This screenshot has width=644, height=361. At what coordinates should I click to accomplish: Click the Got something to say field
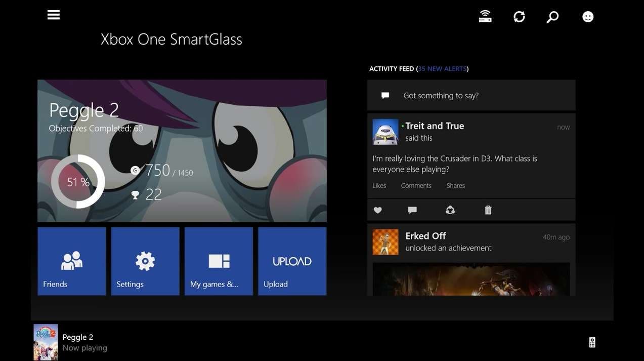[x=471, y=95]
